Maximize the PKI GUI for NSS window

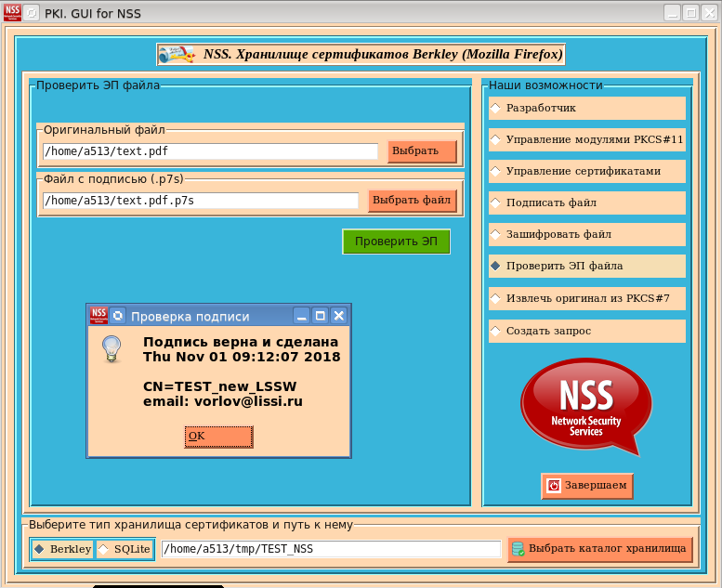coord(691,13)
